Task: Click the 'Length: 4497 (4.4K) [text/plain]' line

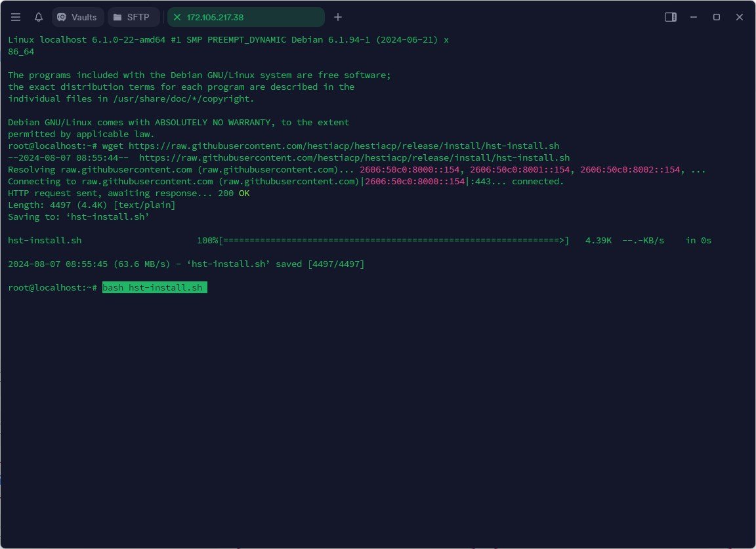Action: (92, 205)
